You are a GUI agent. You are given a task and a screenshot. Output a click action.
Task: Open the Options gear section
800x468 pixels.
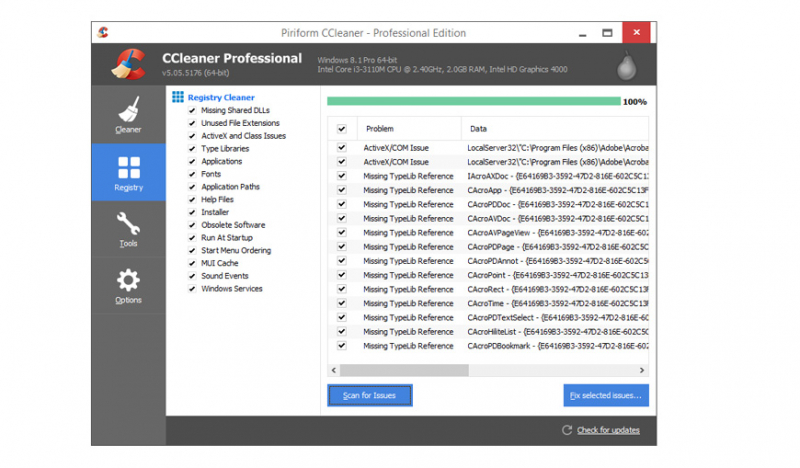pyautogui.click(x=128, y=285)
